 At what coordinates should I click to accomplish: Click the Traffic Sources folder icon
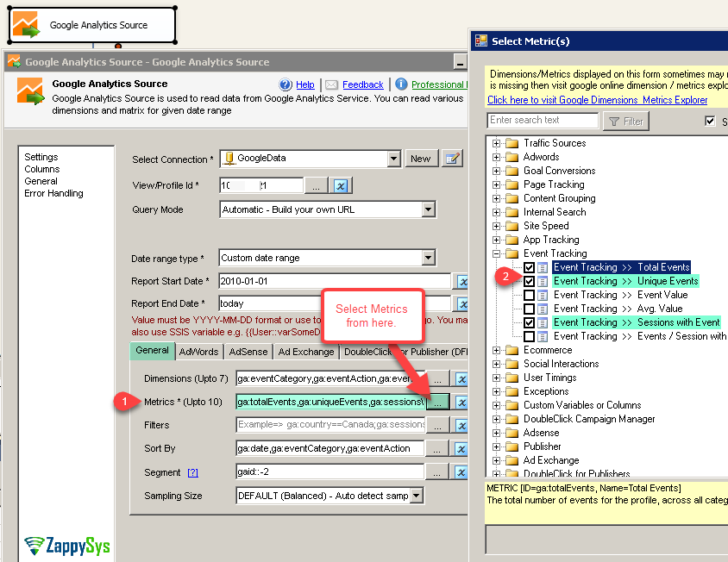(511, 143)
